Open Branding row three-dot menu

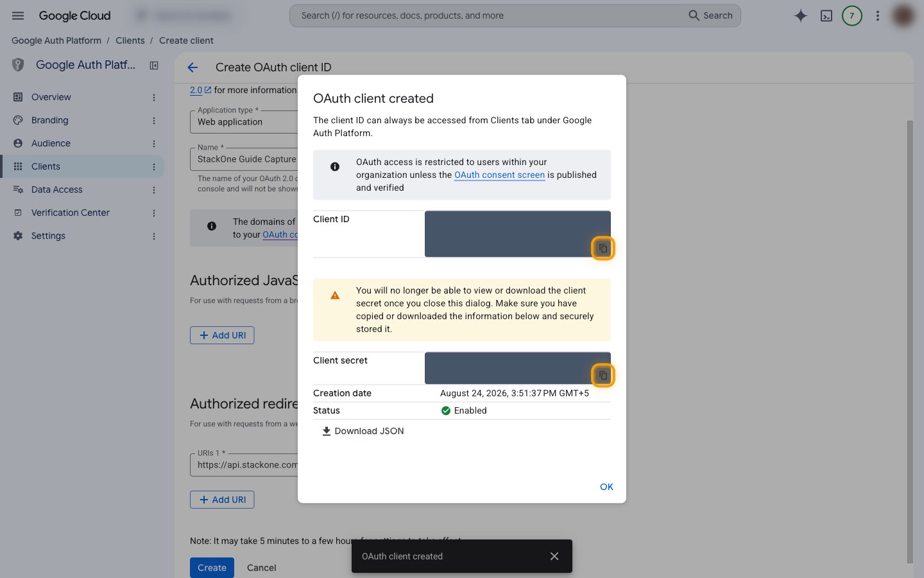(x=154, y=120)
